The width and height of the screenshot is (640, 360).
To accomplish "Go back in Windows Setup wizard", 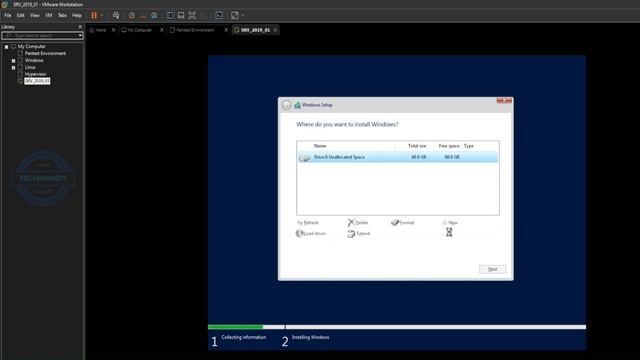I will [286, 105].
